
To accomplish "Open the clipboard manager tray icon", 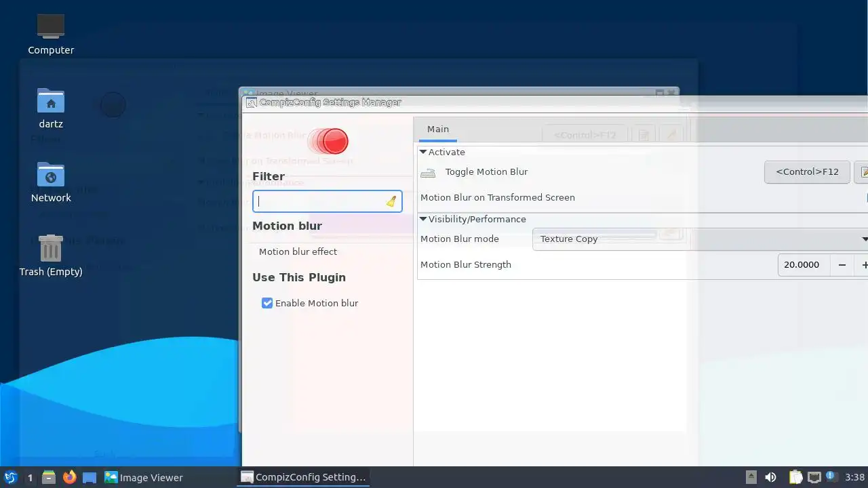I will pyautogui.click(x=795, y=477).
